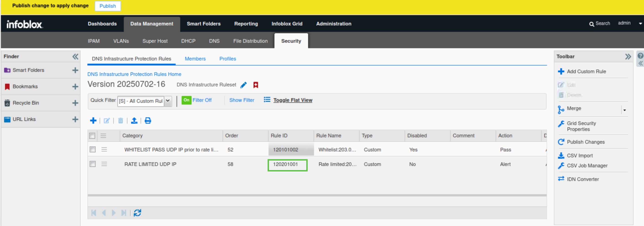Click the Toggle Flat View link

pos(293,100)
